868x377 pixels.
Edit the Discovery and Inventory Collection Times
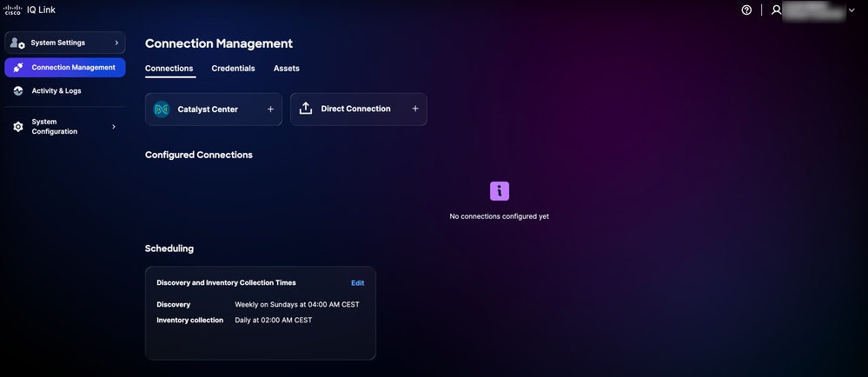[358, 283]
